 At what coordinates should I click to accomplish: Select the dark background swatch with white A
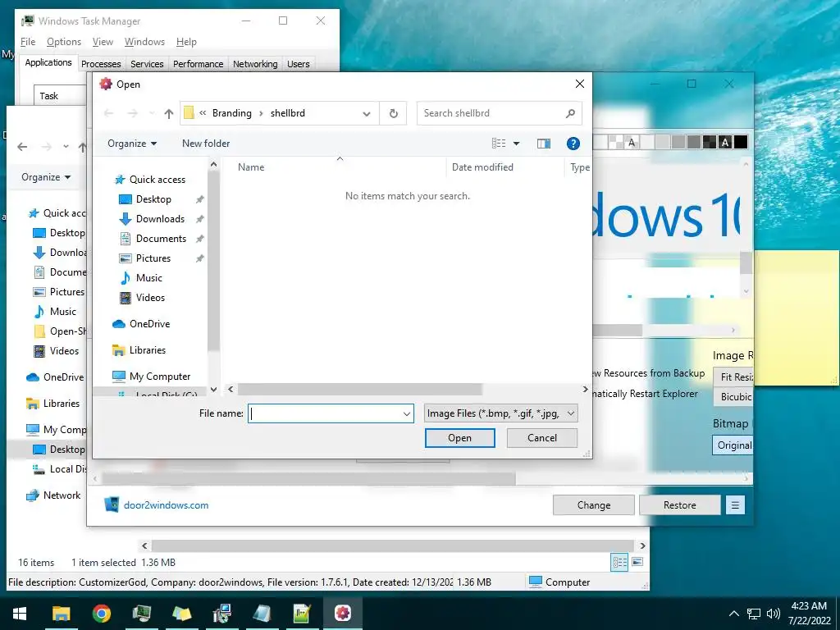coord(725,142)
